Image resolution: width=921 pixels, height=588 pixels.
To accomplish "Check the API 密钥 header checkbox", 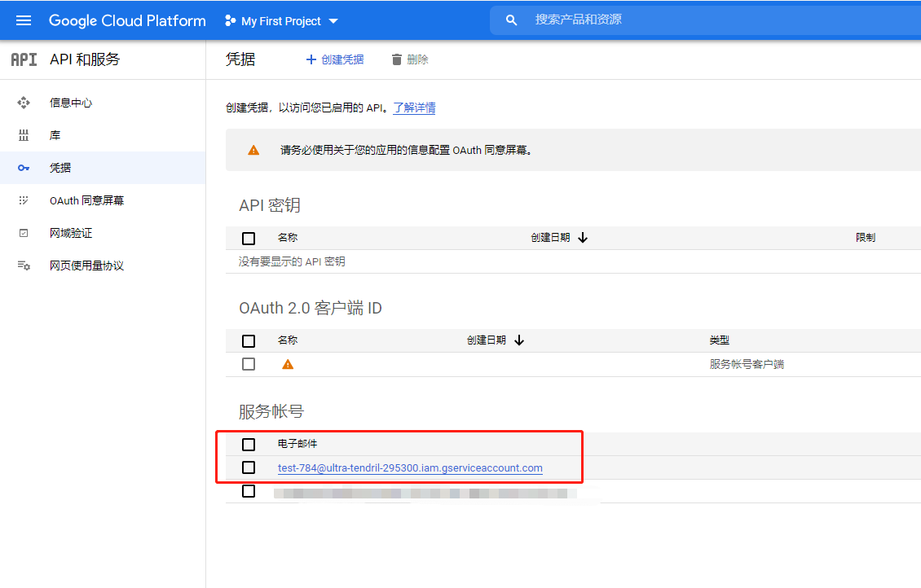I will pyautogui.click(x=249, y=239).
